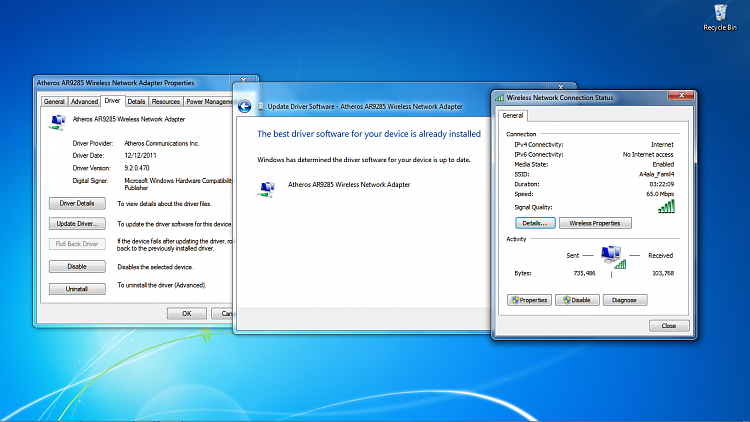Switch to the General tab in Adapter Properties
750x422 pixels.
pyautogui.click(x=54, y=101)
